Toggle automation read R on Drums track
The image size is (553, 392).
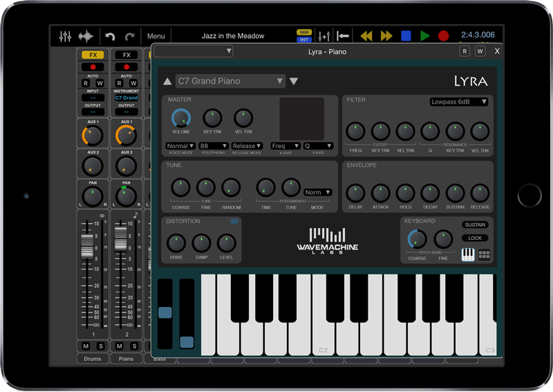[x=86, y=83]
